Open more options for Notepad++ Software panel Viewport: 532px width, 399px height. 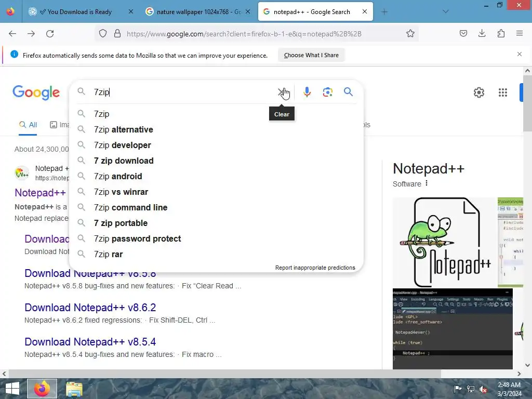(427, 183)
